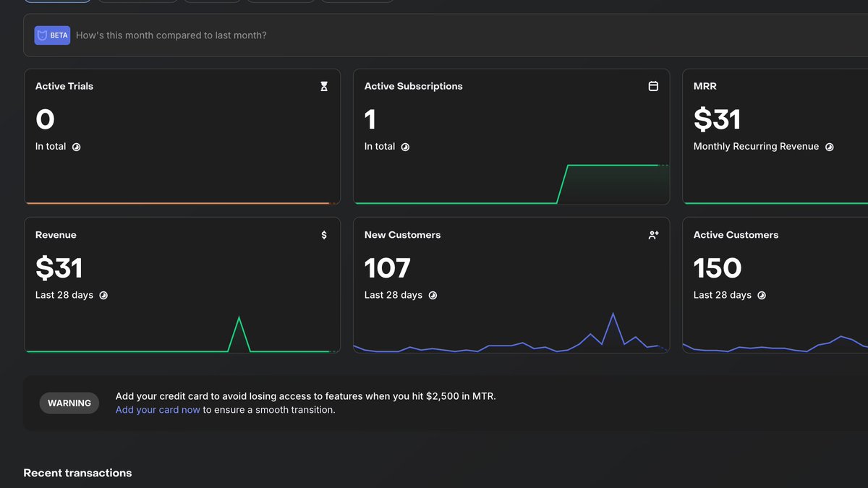Click the "1" Active Subscriptions value

(370, 119)
